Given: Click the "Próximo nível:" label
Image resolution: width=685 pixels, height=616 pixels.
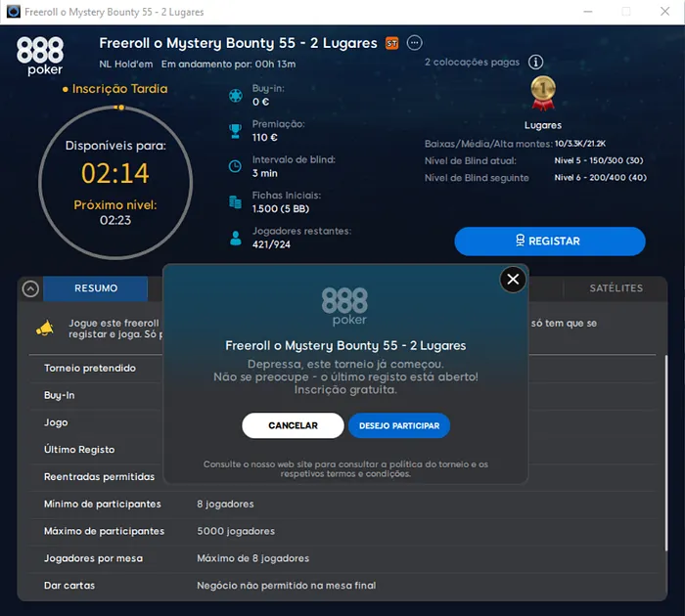Looking at the screenshot, I should (x=115, y=204).
